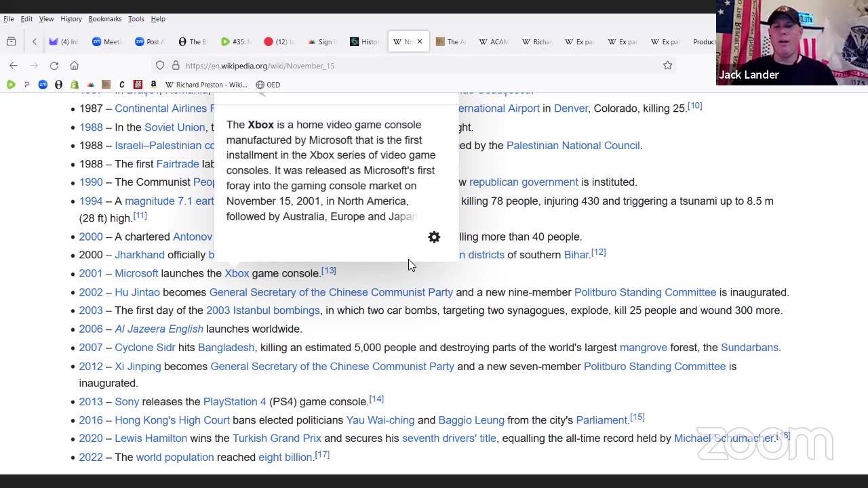Open the Amazon bookmark icon
Screen dimensions: 868x488
tap(154, 85)
